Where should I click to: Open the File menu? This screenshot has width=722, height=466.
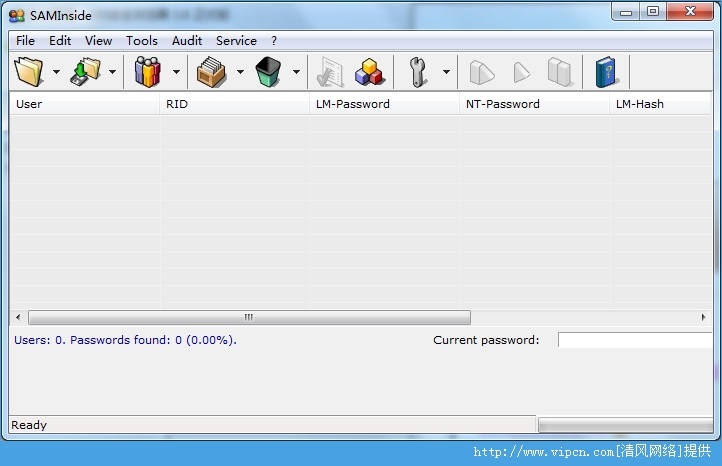[25, 41]
